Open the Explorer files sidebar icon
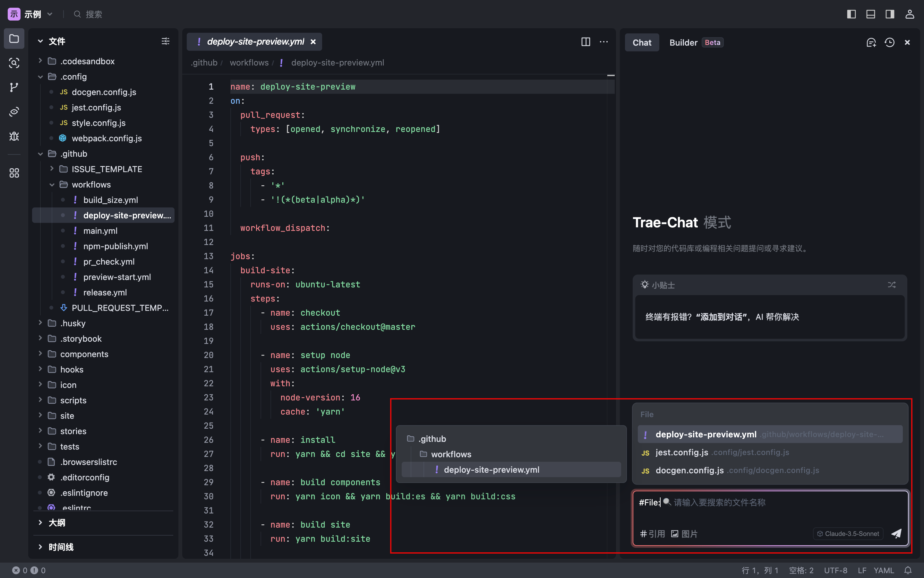The width and height of the screenshot is (924, 578). pyautogui.click(x=14, y=39)
